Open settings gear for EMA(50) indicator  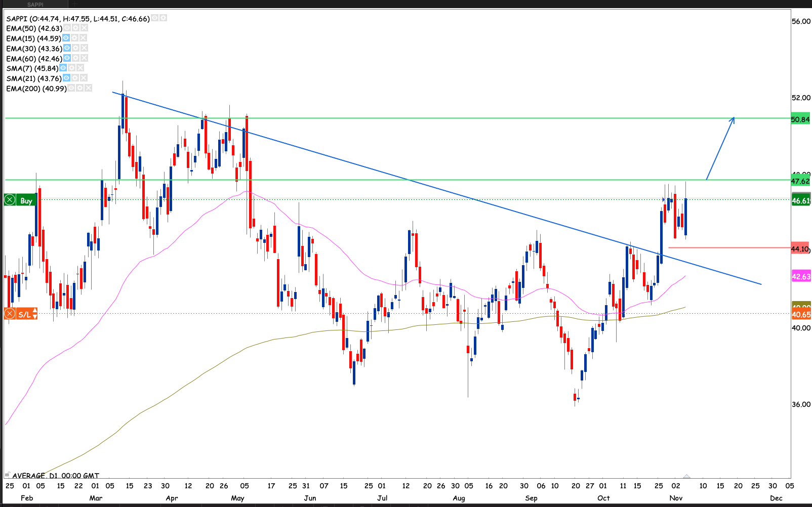click(x=75, y=28)
